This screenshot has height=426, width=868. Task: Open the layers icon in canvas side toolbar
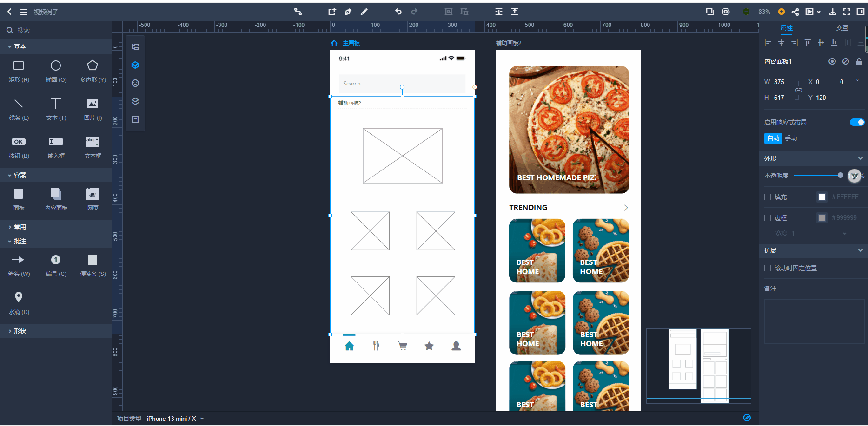tap(135, 101)
